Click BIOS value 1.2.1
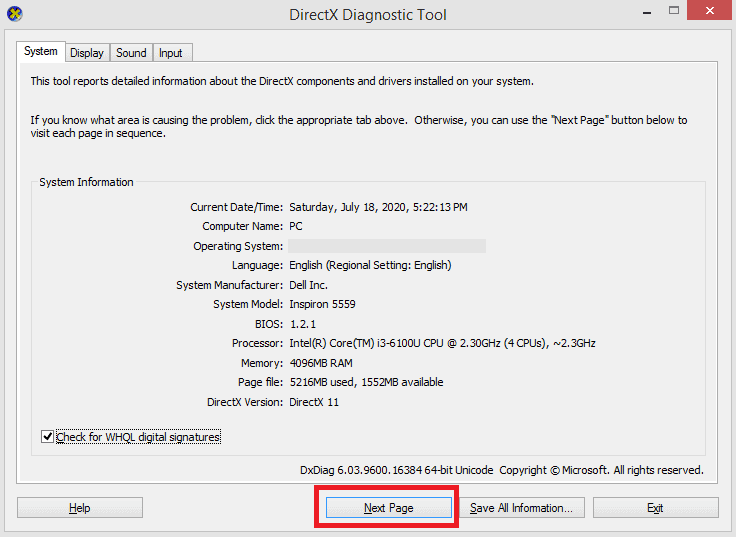 tap(303, 324)
